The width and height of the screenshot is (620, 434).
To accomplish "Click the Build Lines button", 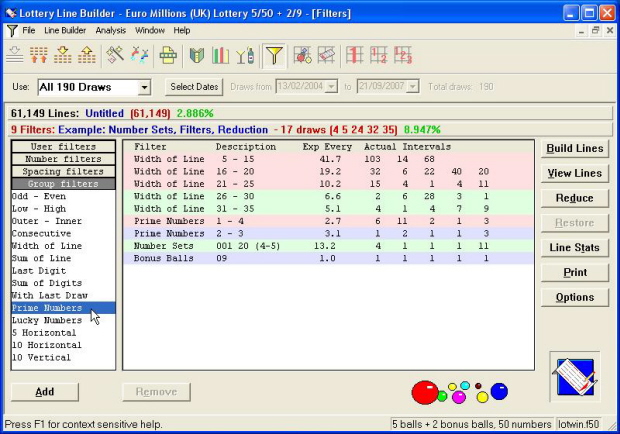I will coord(575,149).
